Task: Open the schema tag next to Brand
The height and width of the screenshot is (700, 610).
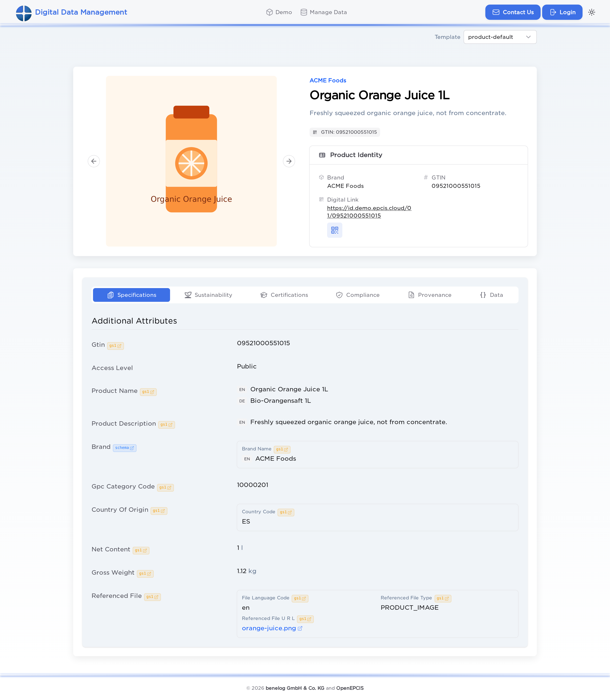Action: click(x=125, y=448)
